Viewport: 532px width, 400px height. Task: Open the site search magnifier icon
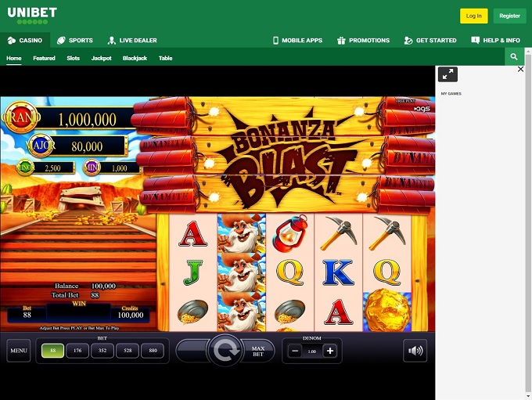pos(514,57)
